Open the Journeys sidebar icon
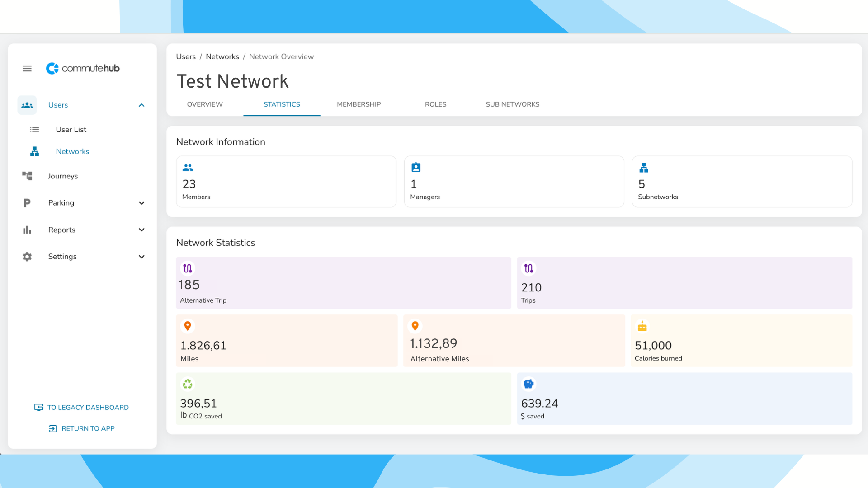 click(x=27, y=176)
